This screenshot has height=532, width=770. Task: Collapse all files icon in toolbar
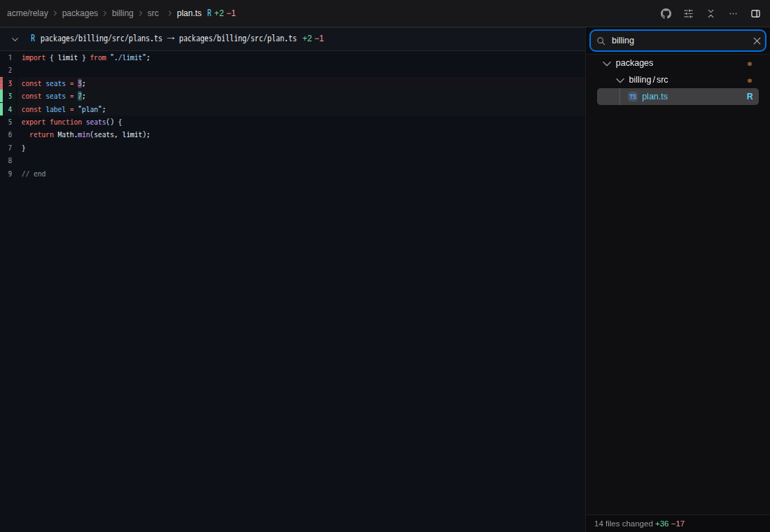coord(710,13)
